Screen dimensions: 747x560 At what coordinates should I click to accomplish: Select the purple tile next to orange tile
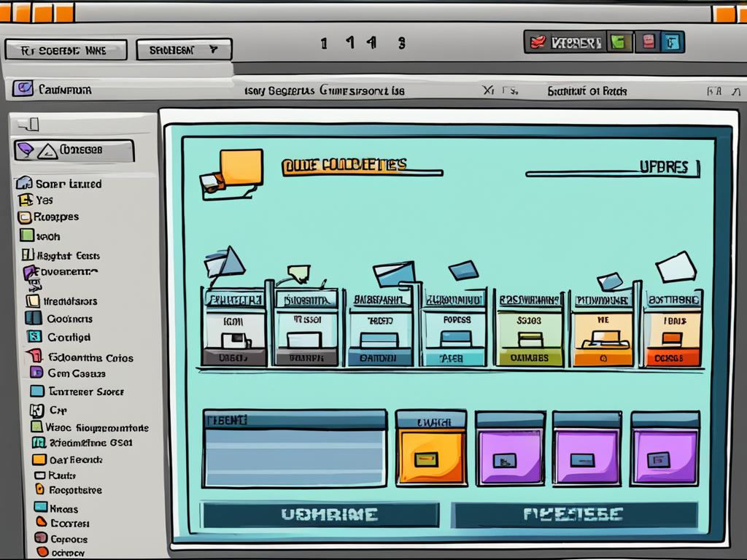pos(510,456)
